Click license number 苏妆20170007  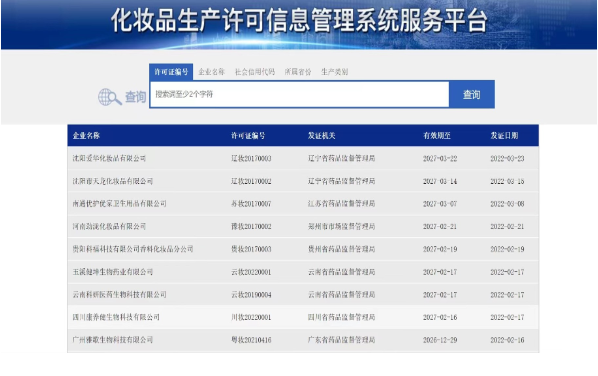251,204
